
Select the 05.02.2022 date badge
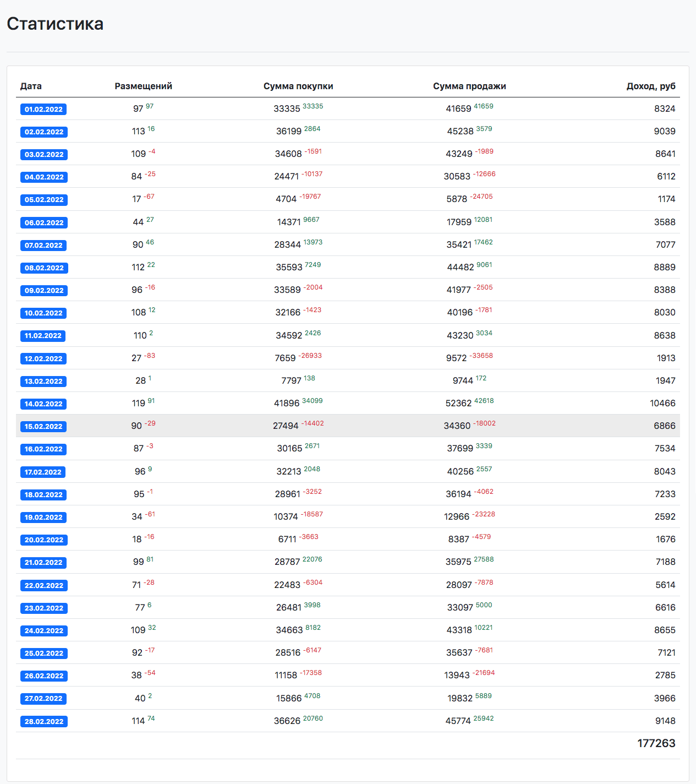(x=43, y=199)
